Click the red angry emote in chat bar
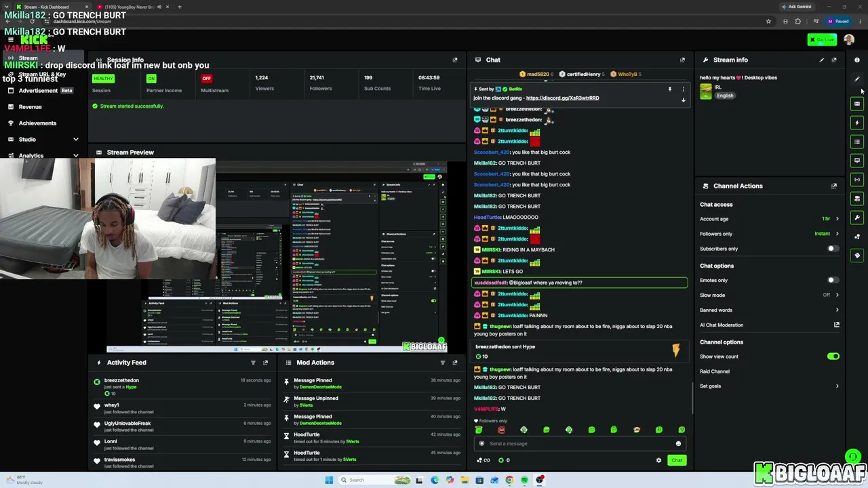The image size is (868, 488). (501, 430)
